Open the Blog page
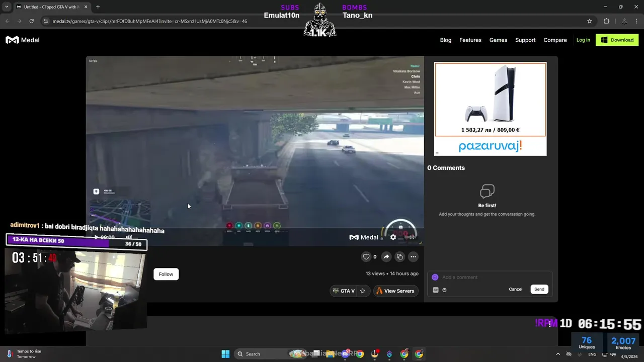This screenshot has width=644, height=362. pos(446,40)
